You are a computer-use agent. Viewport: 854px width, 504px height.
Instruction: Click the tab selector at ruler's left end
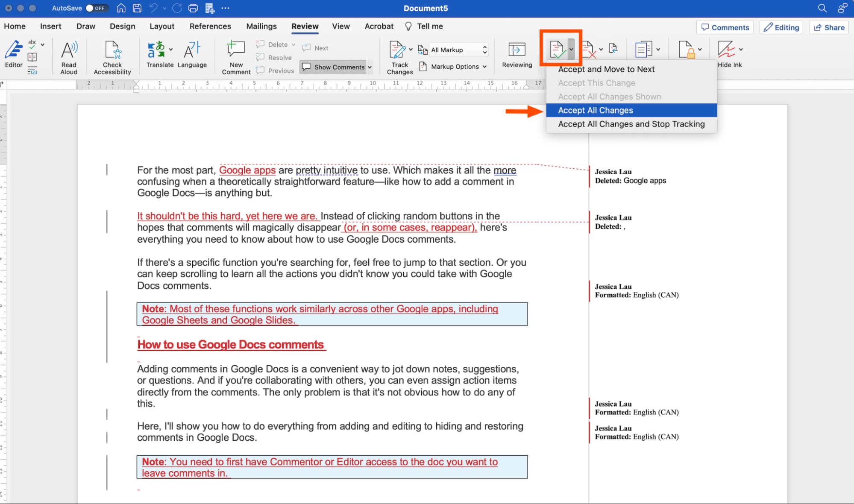(2, 85)
